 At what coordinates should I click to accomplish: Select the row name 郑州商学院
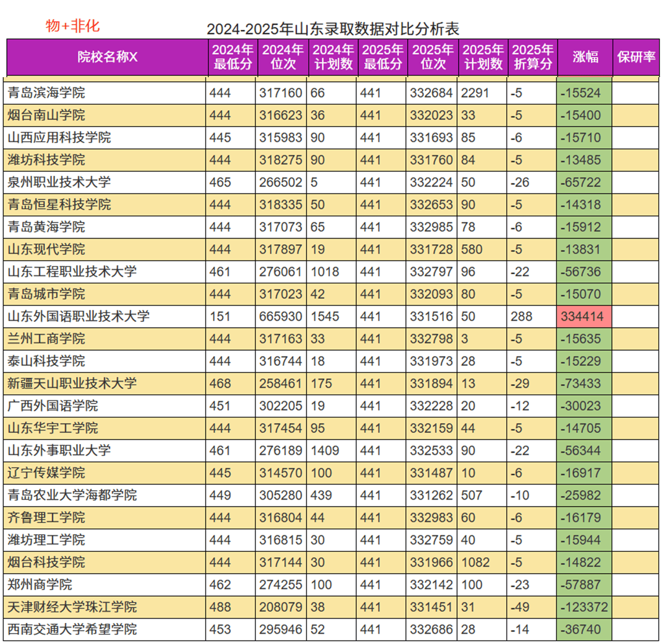(40, 585)
